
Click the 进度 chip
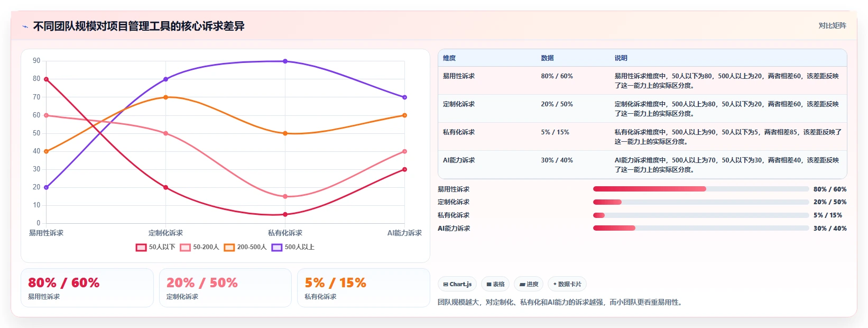coord(529,284)
